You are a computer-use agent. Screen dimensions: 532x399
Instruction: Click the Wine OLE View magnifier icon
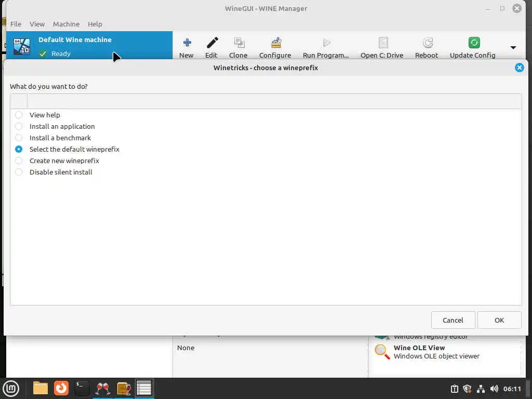point(382,352)
